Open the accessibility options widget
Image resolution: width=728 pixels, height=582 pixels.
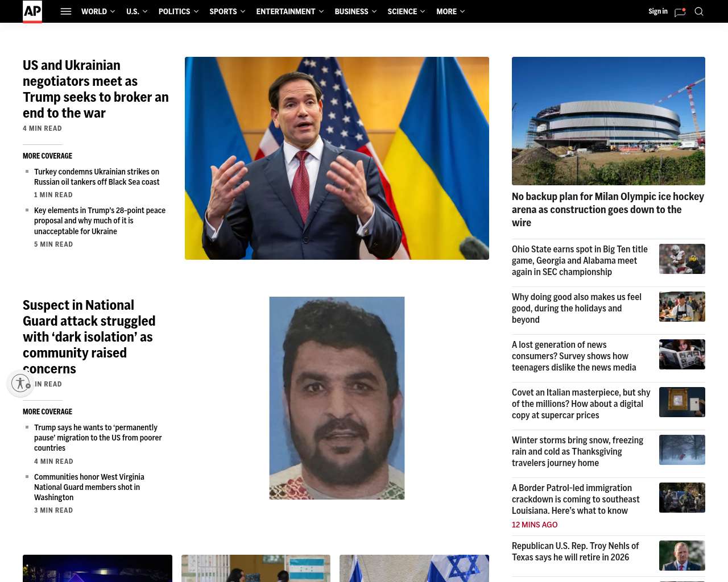tap(20, 383)
